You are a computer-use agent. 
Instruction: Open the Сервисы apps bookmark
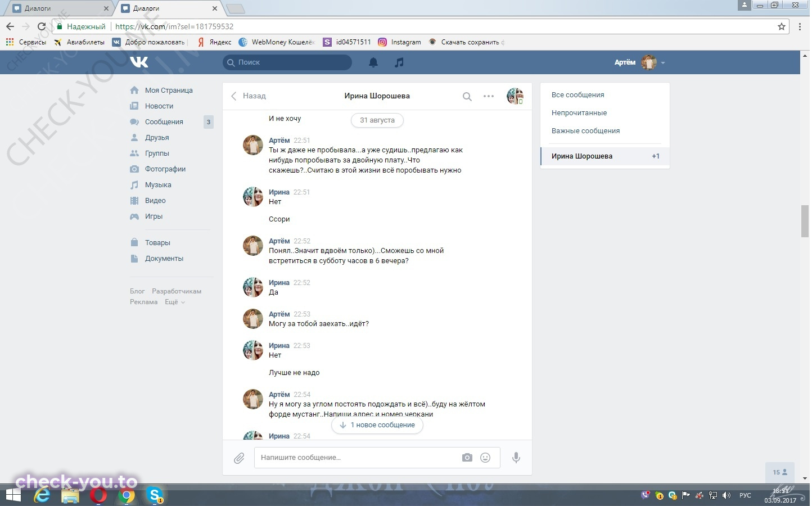26,42
